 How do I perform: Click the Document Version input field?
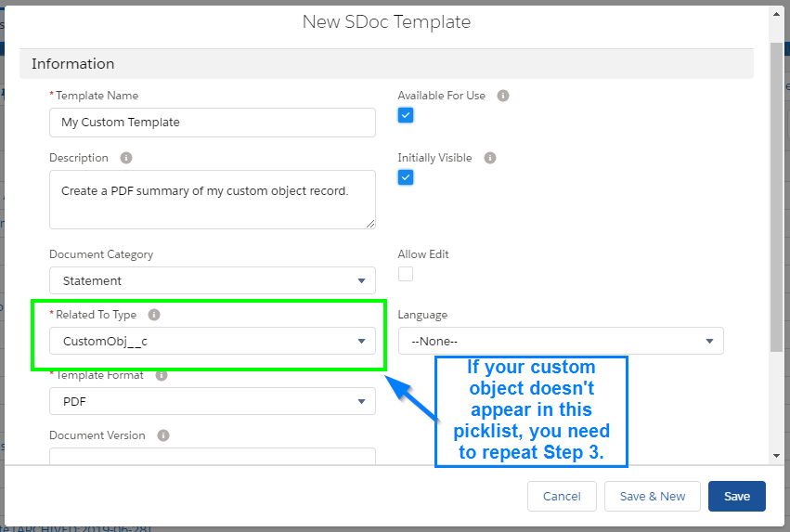coord(212,456)
